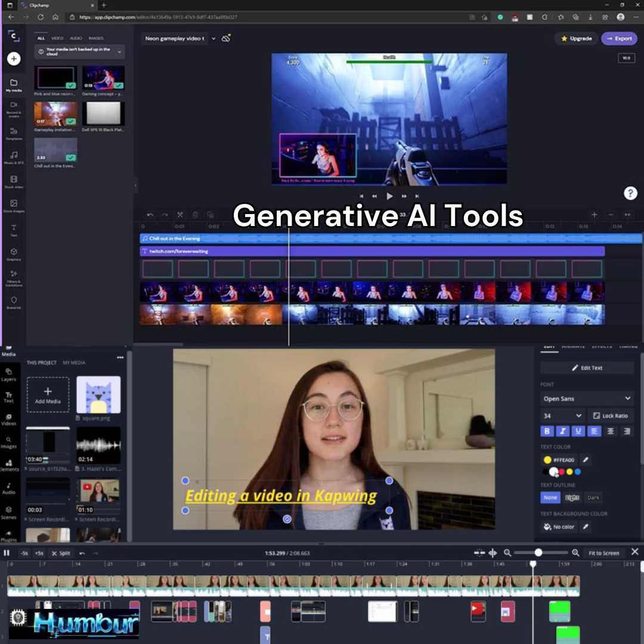The width and height of the screenshot is (644, 644).
Task: Open the font size 34 dropdown
Action: point(562,416)
